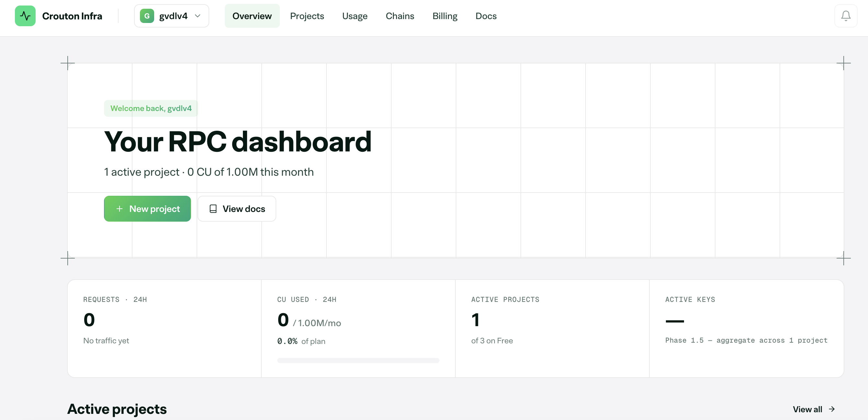
Task: Click the of 3 on Free text
Action: tap(492, 340)
